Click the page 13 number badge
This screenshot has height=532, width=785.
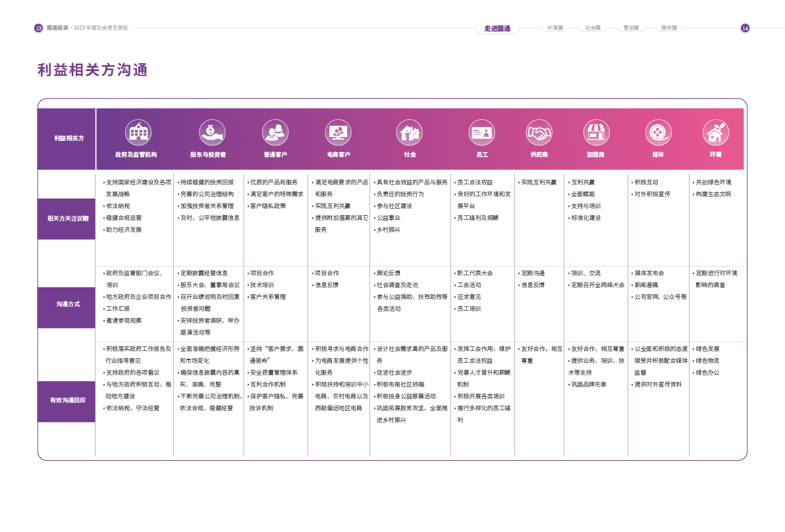point(38,28)
